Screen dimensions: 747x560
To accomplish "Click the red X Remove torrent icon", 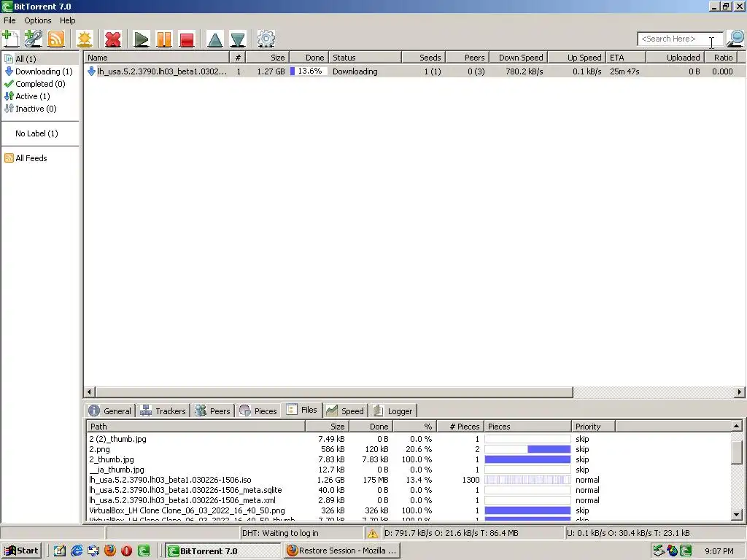I will pyautogui.click(x=113, y=39).
